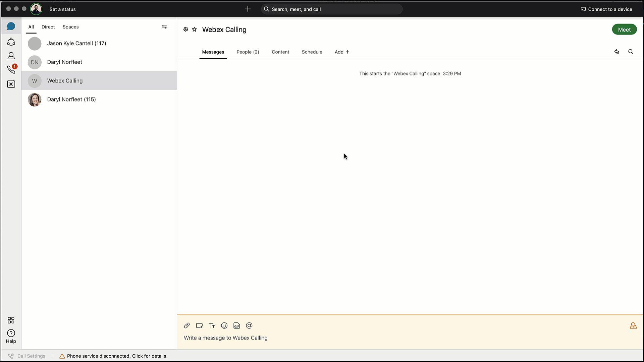This screenshot has height=362, width=644.
Task: Open the Messaging icon in sidebar
Action: click(x=11, y=26)
